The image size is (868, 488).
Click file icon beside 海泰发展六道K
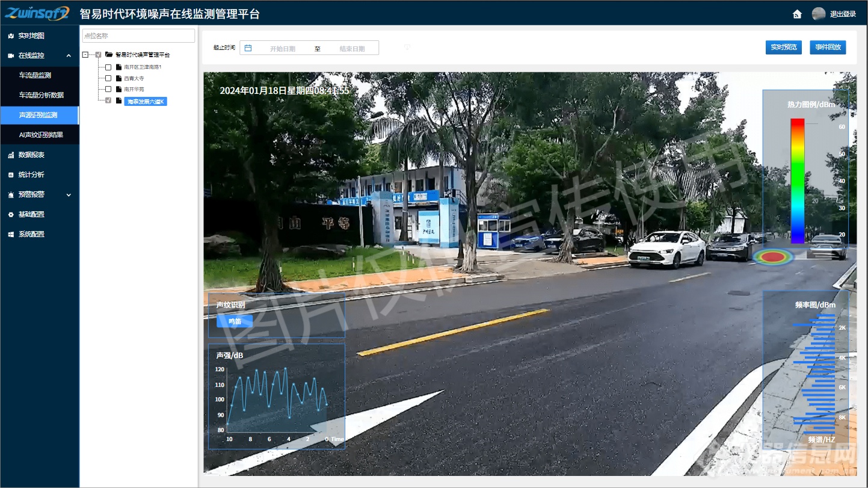point(119,100)
